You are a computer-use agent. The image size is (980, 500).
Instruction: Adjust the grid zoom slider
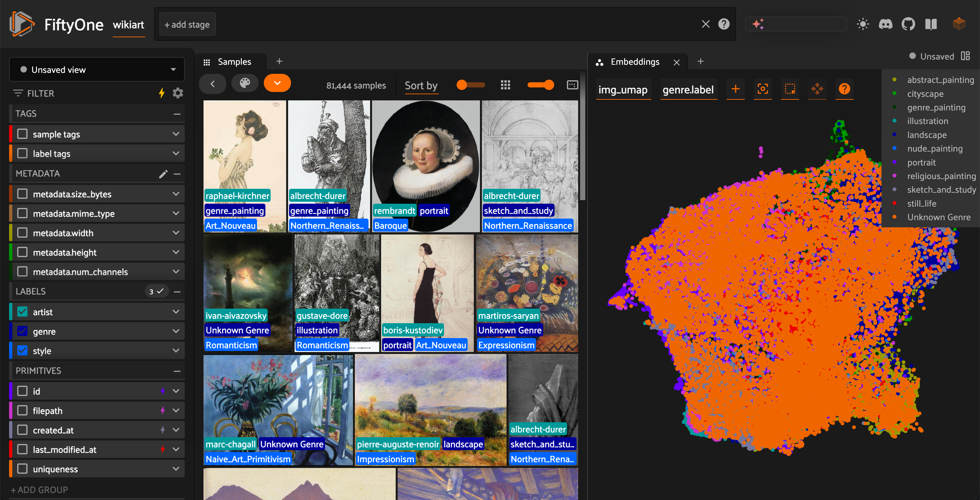541,85
